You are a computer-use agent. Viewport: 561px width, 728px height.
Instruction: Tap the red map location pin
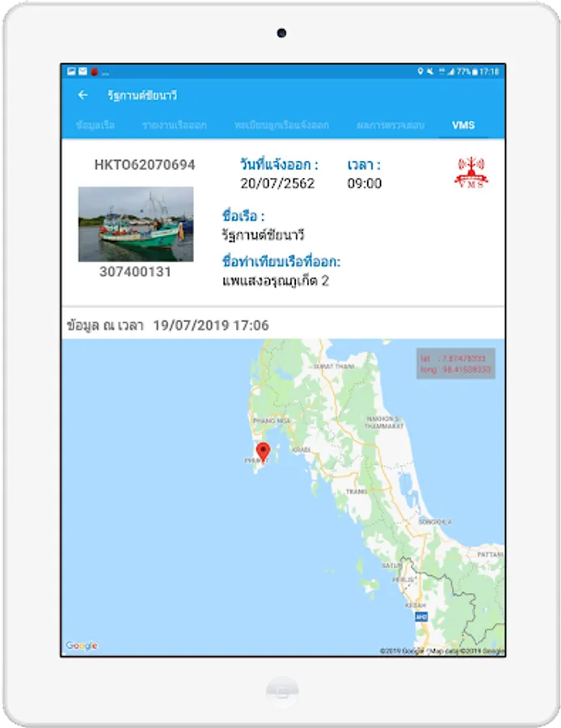point(263,452)
